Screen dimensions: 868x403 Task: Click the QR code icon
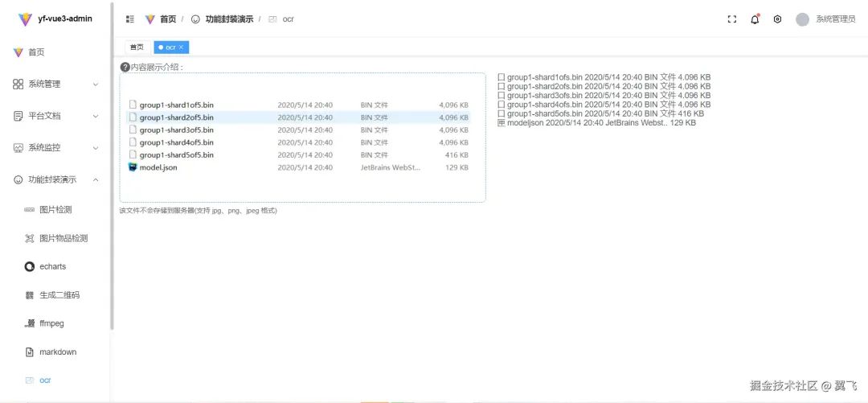click(30, 295)
